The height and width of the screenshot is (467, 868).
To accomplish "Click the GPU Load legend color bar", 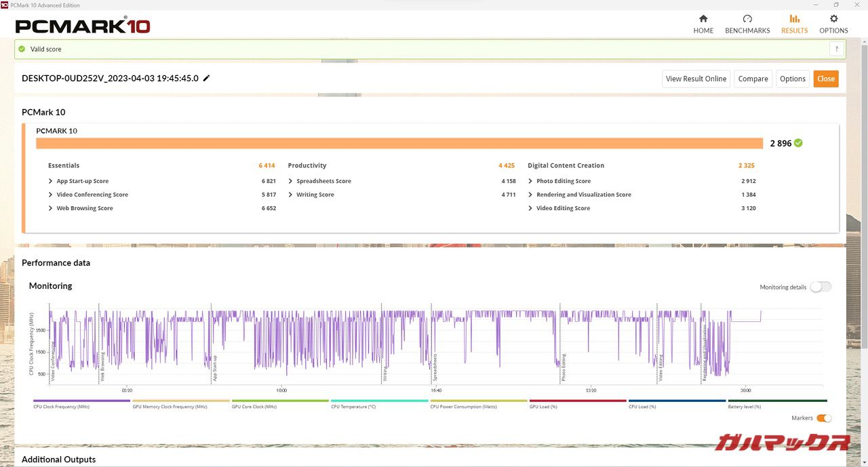I will pyautogui.click(x=578, y=401).
